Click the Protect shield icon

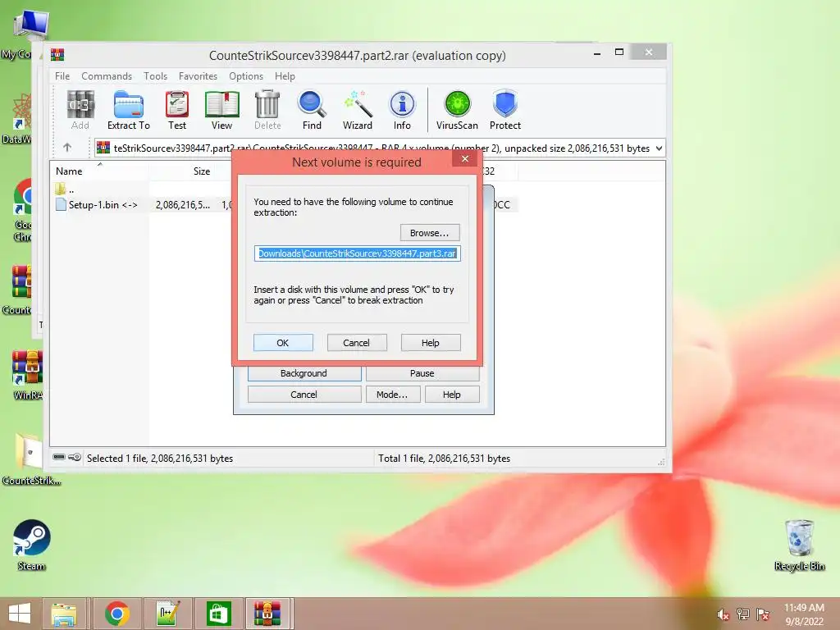(505, 110)
